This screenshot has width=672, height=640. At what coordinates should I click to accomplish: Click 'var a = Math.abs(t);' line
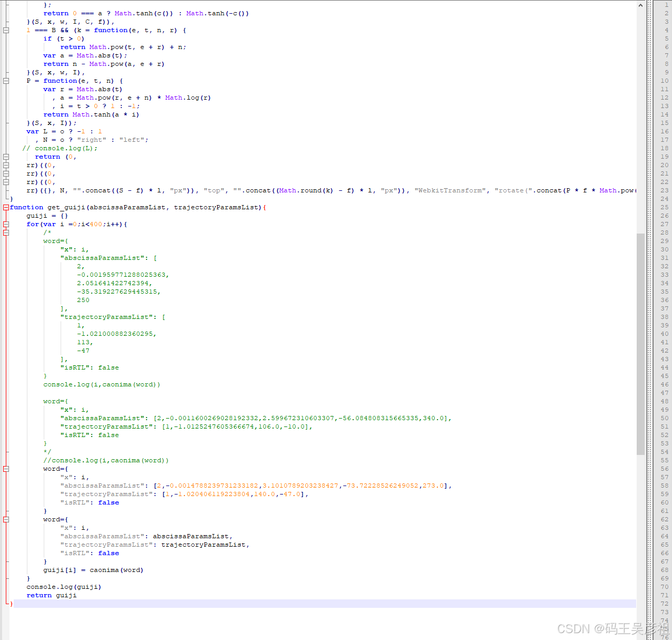point(85,55)
